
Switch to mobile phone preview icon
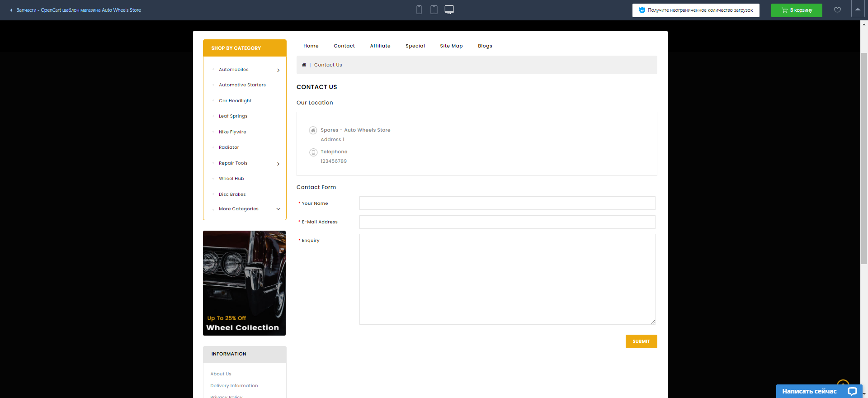[419, 10]
